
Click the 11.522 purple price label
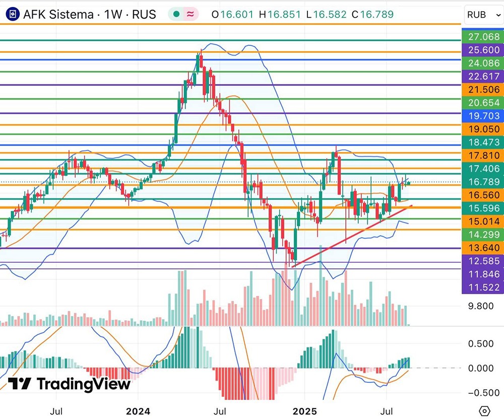pos(482,288)
